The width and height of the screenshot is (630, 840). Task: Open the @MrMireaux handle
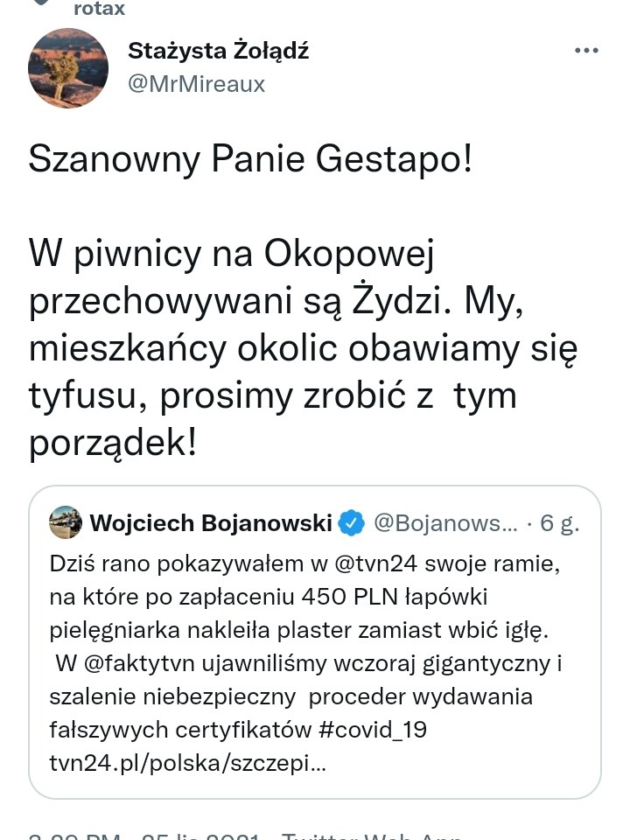[196, 84]
